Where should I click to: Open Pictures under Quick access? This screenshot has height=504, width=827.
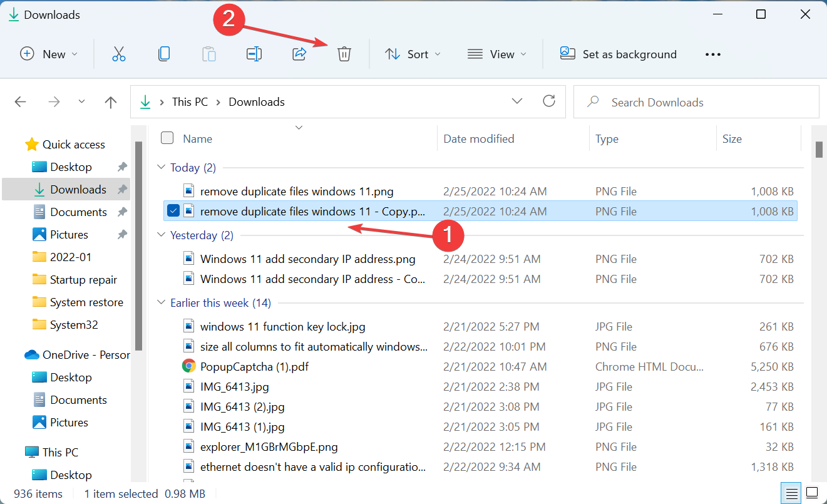69,235
